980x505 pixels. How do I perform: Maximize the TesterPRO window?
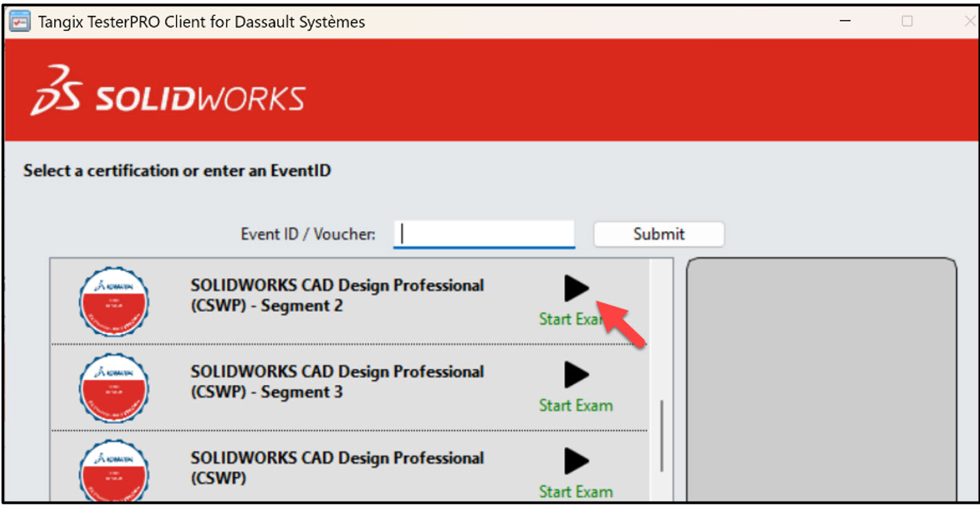(x=907, y=21)
